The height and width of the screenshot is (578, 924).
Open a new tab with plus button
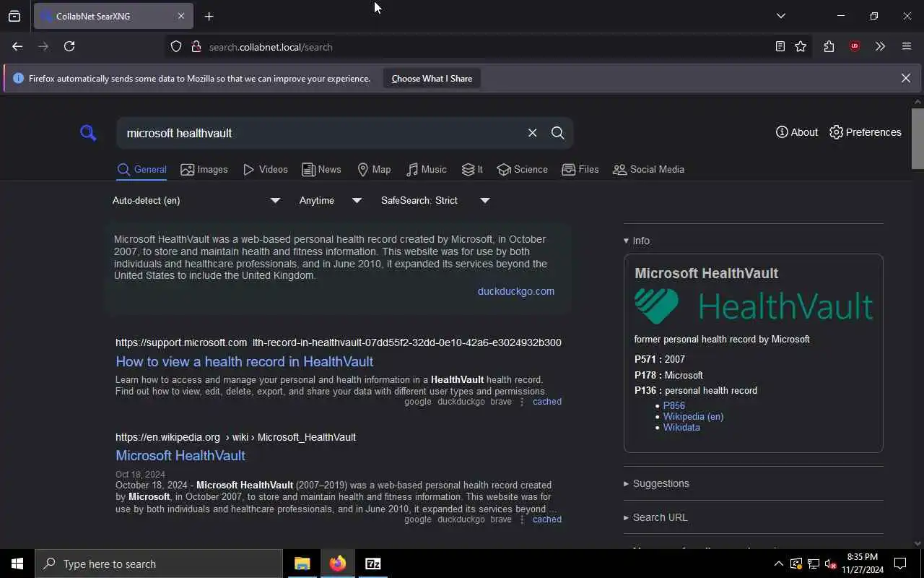209,16
